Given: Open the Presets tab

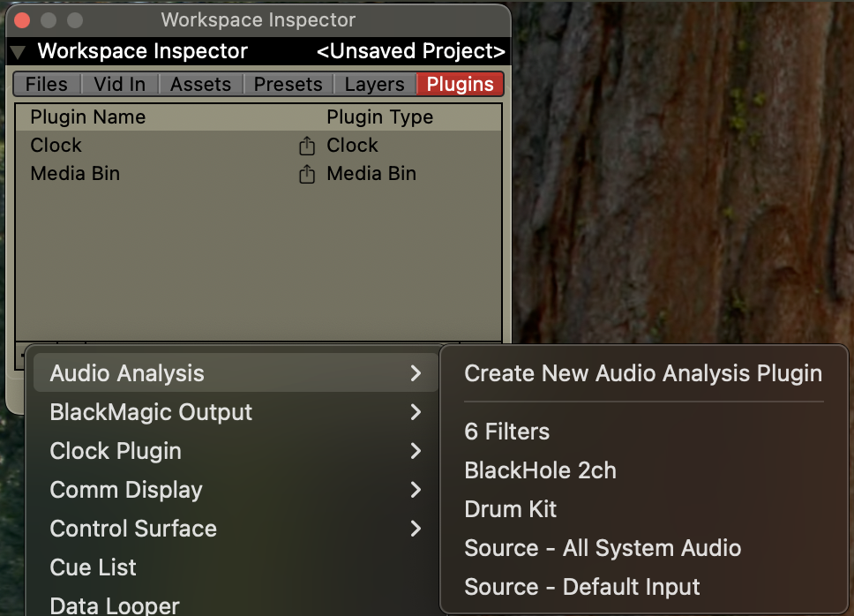Looking at the screenshot, I should click(288, 85).
